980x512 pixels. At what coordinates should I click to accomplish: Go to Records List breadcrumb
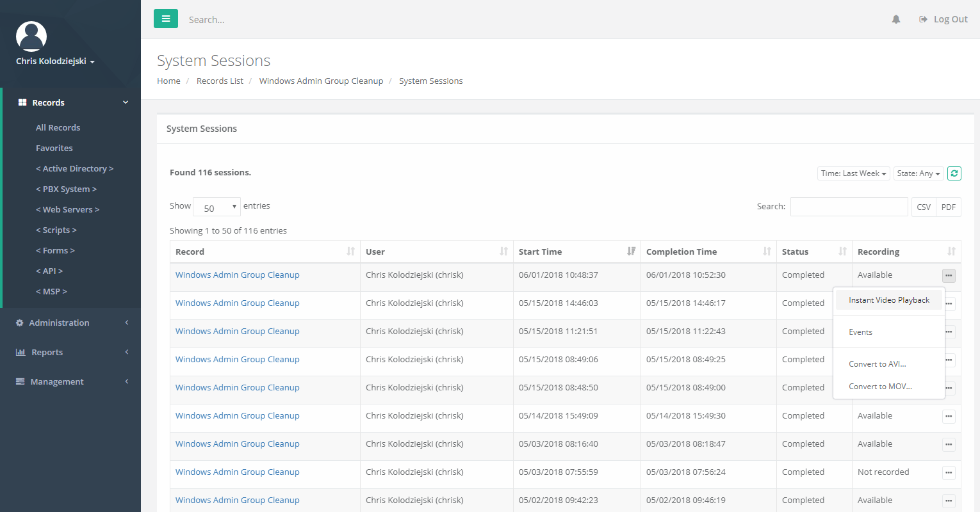(x=220, y=81)
